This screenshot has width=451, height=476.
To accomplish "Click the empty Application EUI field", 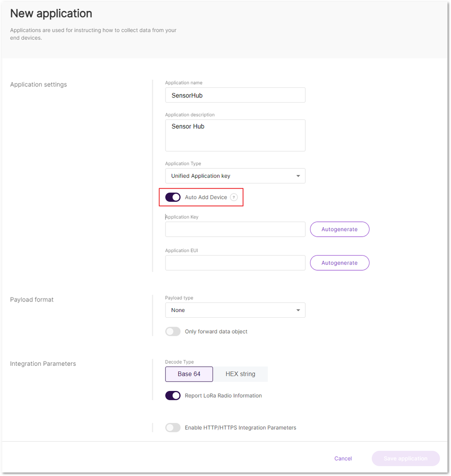I will click(x=235, y=263).
